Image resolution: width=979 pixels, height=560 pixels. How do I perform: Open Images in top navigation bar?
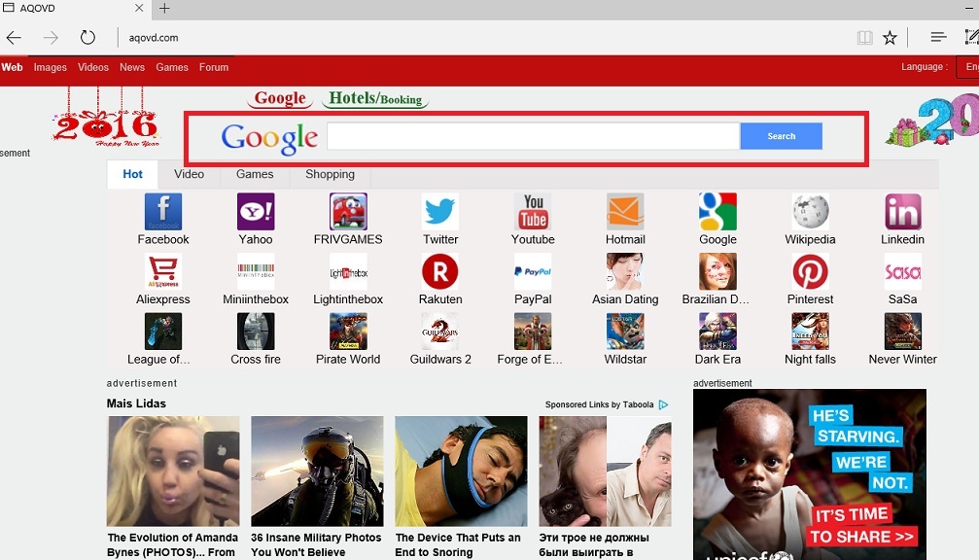[x=51, y=67]
